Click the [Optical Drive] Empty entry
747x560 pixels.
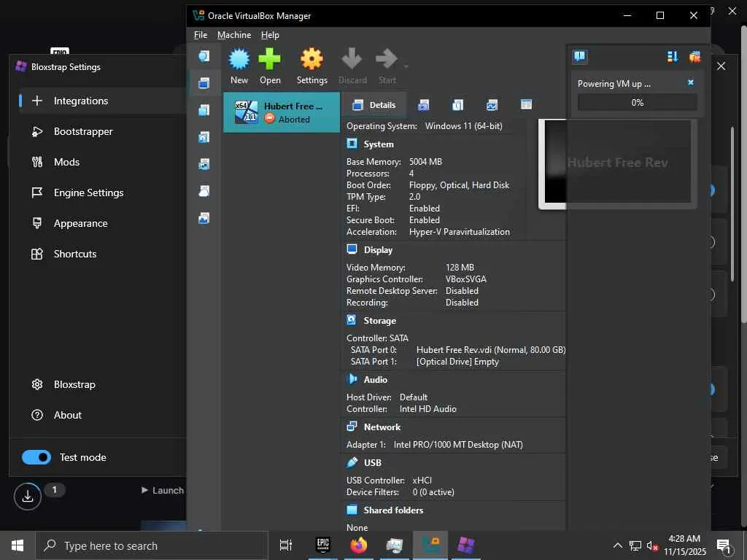[x=457, y=362]
